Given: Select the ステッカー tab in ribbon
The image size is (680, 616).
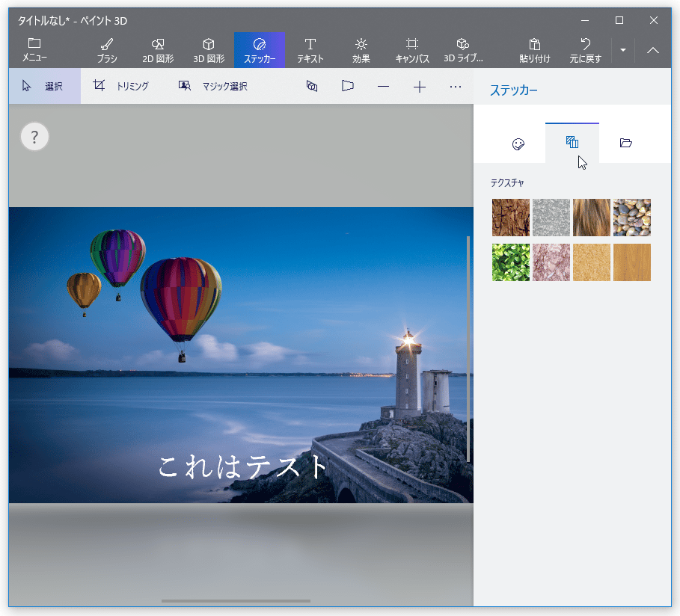Looking at the screenshot, I should [x=260, y=50].
